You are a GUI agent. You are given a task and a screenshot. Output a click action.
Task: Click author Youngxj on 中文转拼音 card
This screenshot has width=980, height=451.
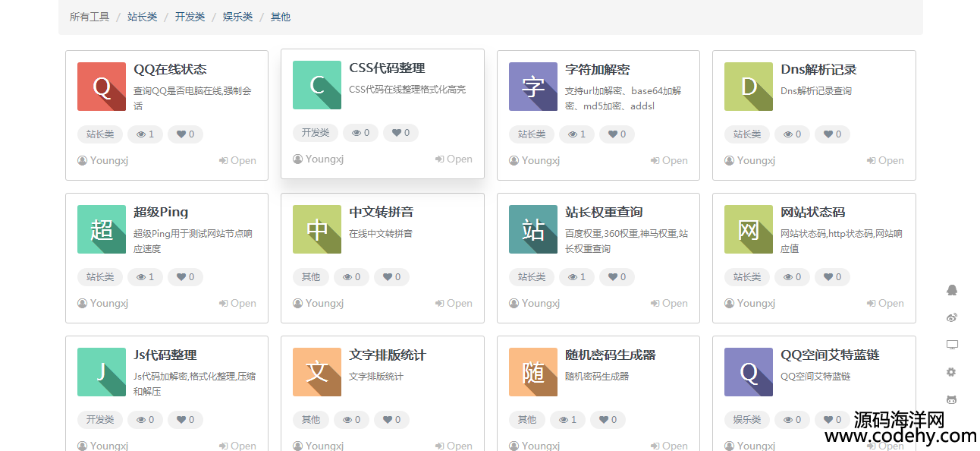(x=318, y=303)
